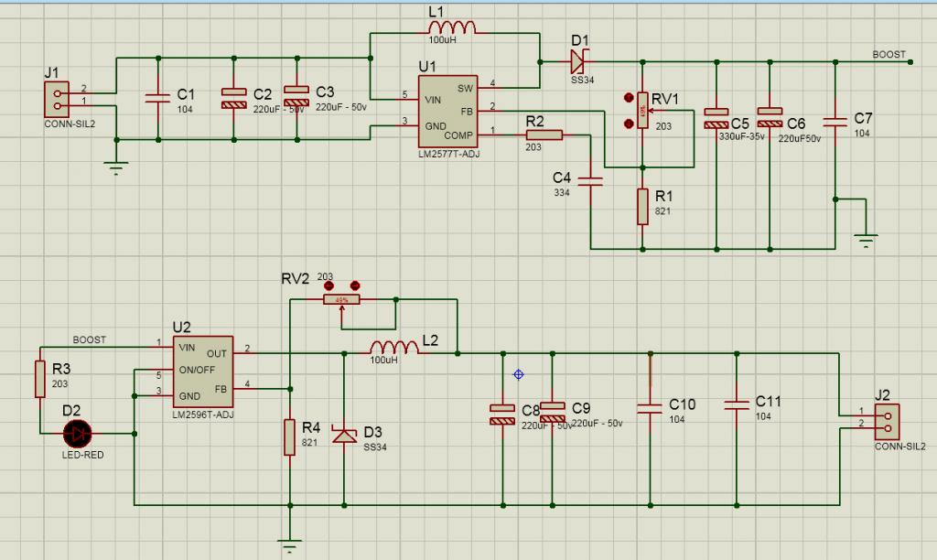Click 'CONN-SIL2' label under J1
This screenshot has width=937, height=560.
[x=70, y=124]
